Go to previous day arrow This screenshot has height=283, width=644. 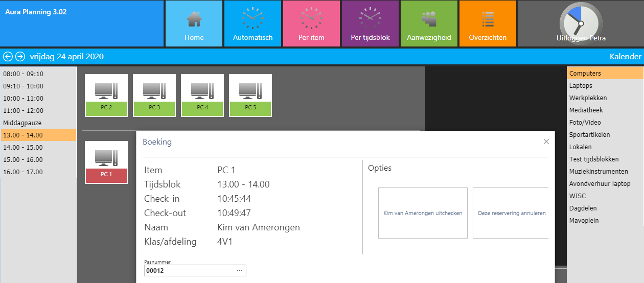8,57
